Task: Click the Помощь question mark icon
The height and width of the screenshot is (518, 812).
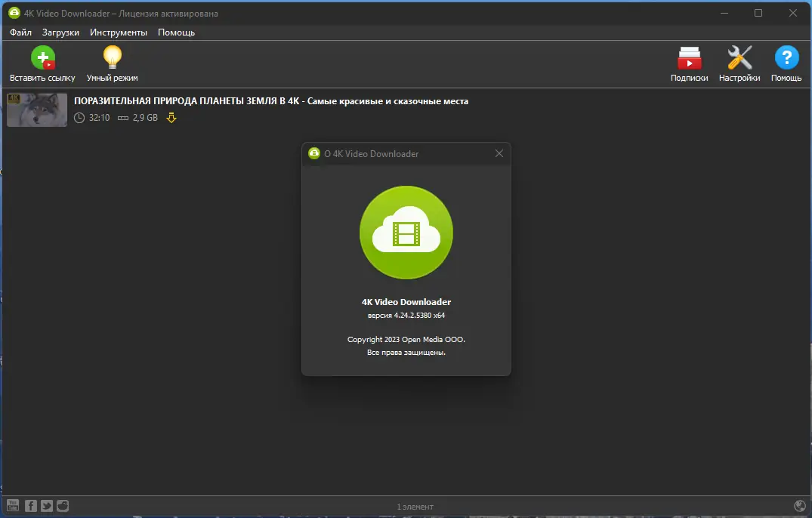Action: point(786,57)
